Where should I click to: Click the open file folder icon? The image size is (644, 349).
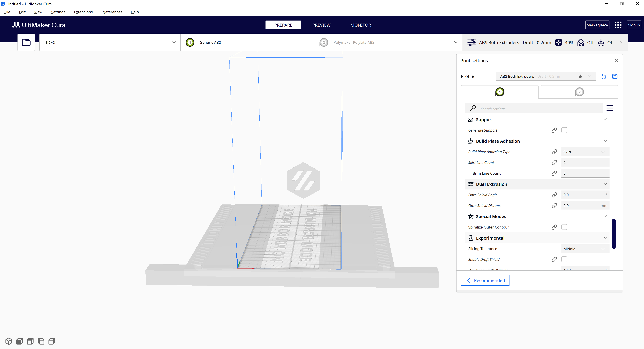point(26,42)
